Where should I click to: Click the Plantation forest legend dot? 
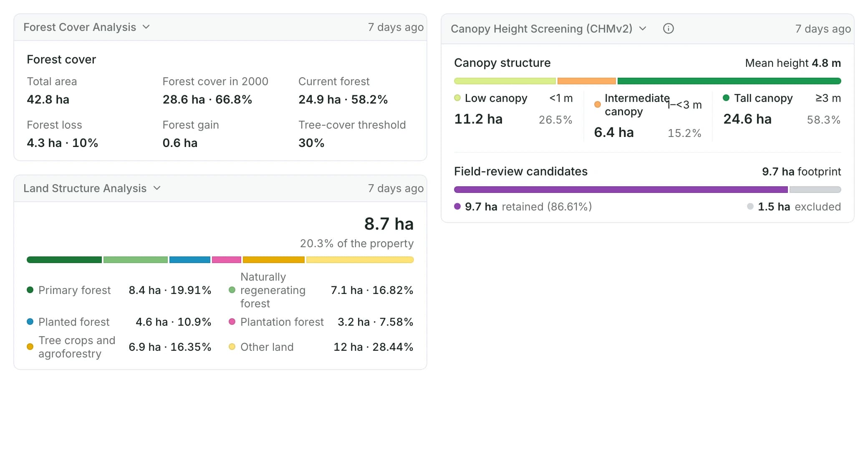[232, 322]
